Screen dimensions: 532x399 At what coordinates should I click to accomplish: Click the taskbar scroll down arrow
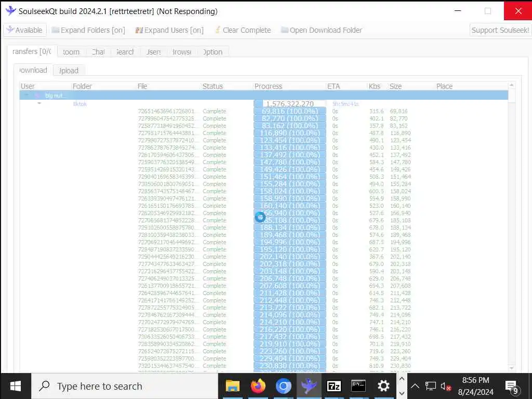(402, 393)
